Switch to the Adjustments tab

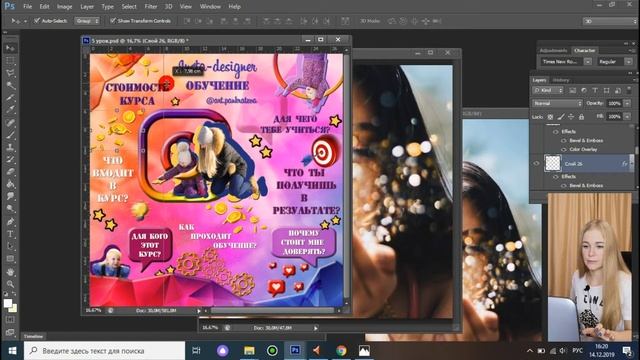coord(553,51)
